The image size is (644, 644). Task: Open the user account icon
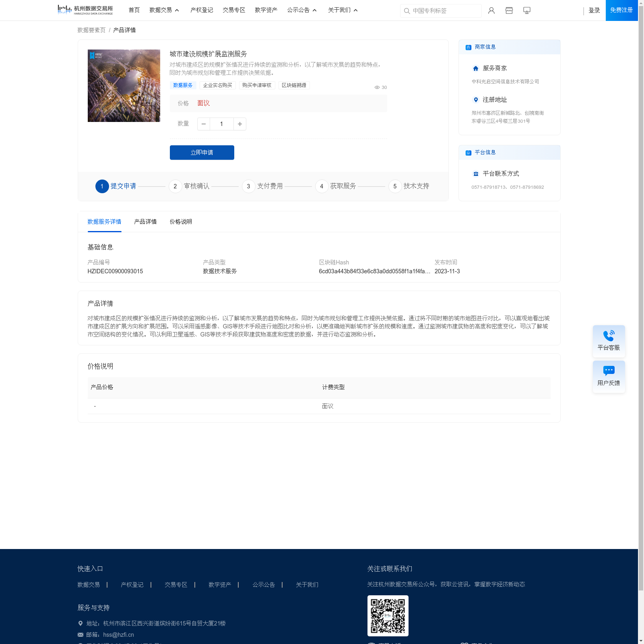pos(491,10)
